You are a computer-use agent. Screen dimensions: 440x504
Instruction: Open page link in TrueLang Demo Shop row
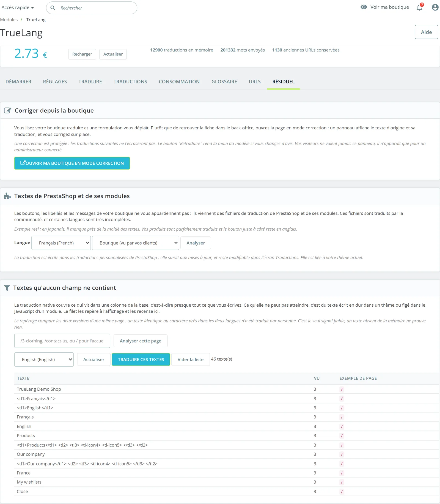click(342, 389)
